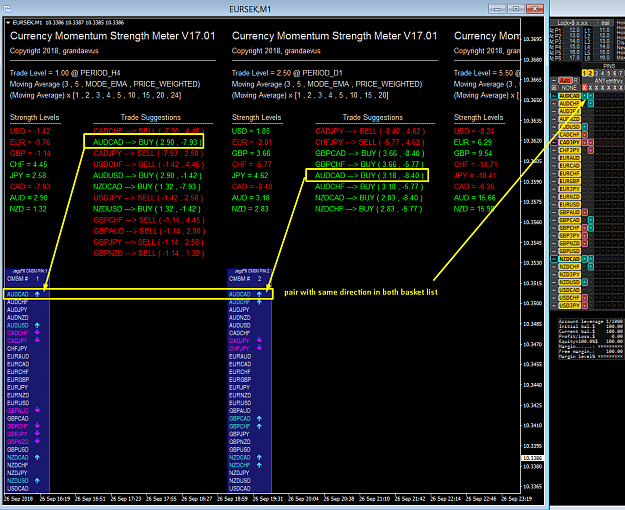Screen dimensions: 625x510
Task: Click the CADJPY yellow pair button
Action: tap(570, 142)
